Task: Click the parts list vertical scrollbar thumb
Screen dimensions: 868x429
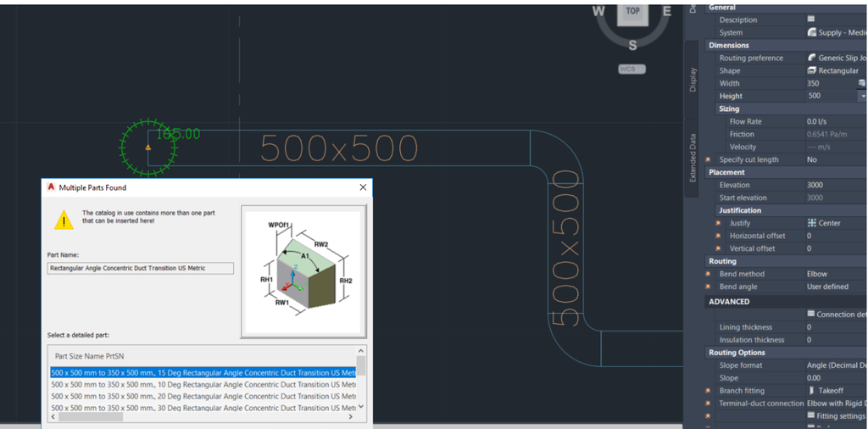Action: pyautogui.click(x=361, y=365)
